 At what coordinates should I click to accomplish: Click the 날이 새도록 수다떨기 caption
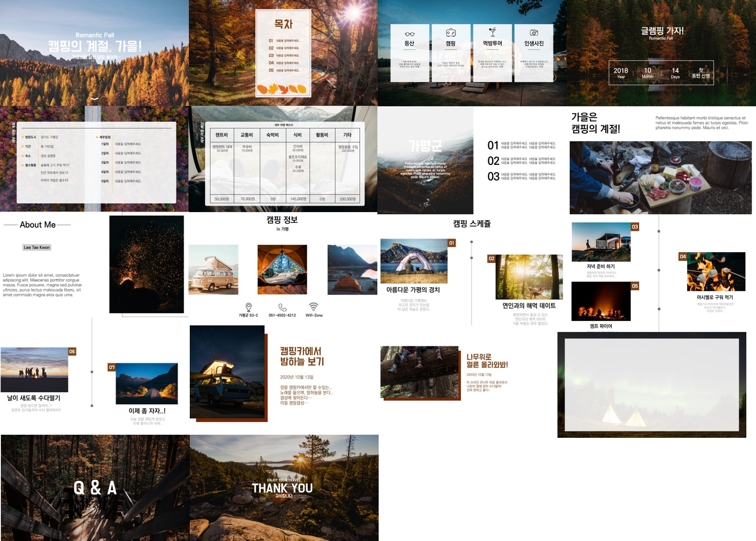tap(34, 398)
